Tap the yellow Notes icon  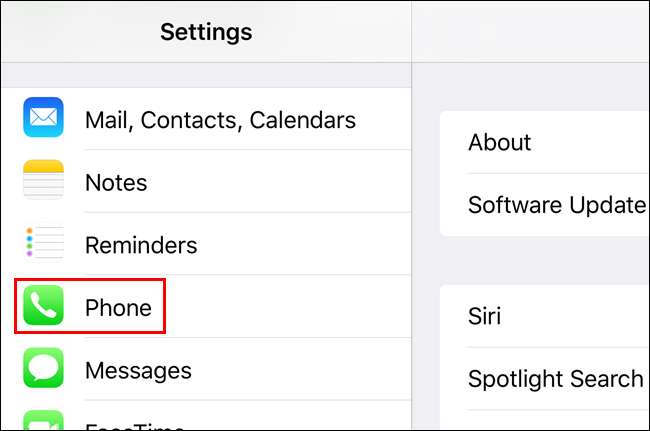click(x=43, y=182)
